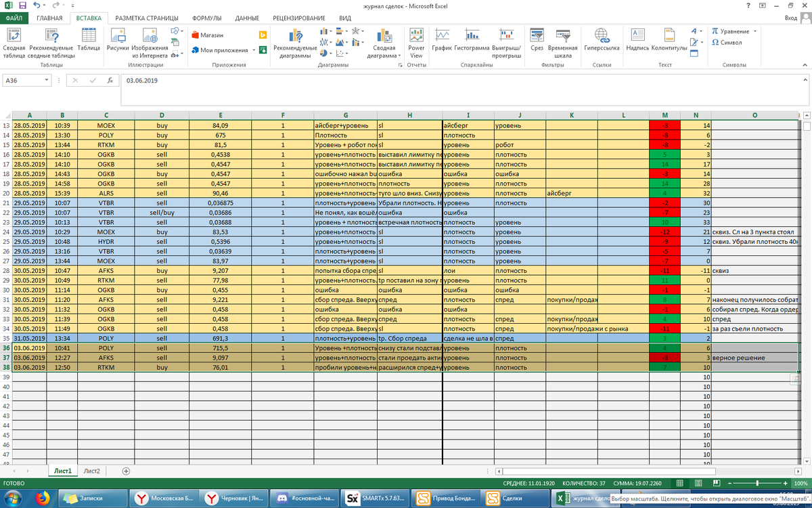The image size is (812, 508).
Task: Switch to ФОРМУЛЫ tab
Action: (x=207, y=18)
